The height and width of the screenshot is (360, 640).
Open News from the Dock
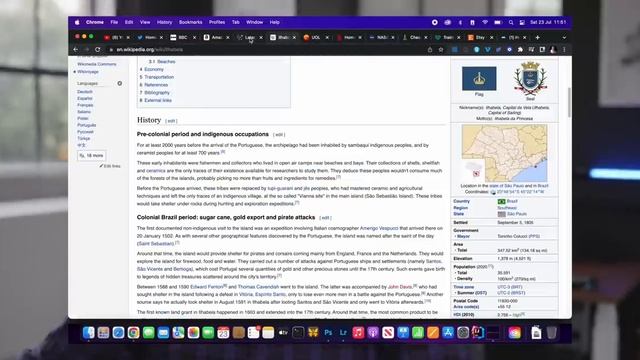click(388, 333)
